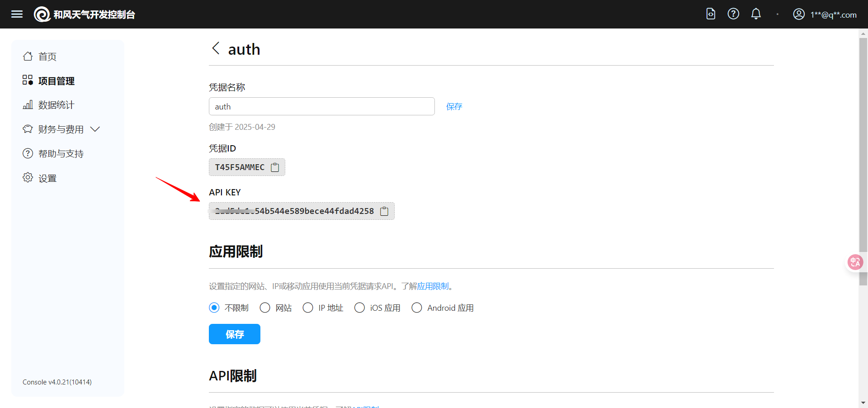Select the 网站 radio option
Viewport: 868px width, 408px height.
tap(265, 308)
